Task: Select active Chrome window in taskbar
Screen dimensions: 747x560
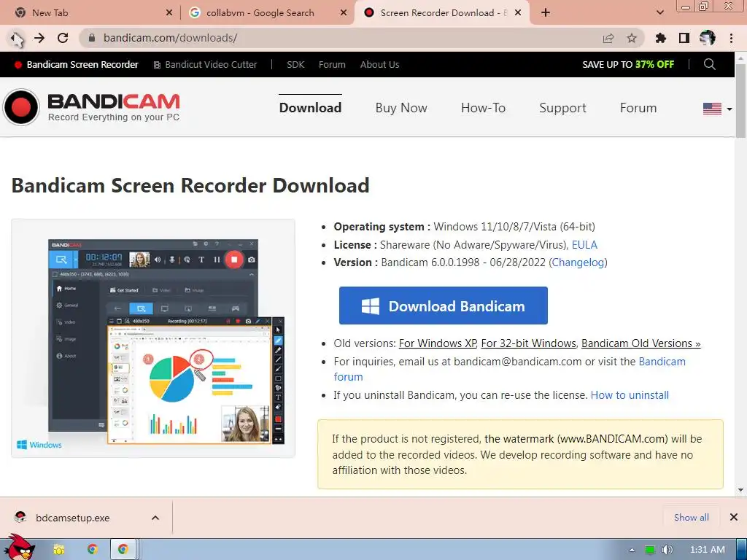Action: [x=123, y=550]
